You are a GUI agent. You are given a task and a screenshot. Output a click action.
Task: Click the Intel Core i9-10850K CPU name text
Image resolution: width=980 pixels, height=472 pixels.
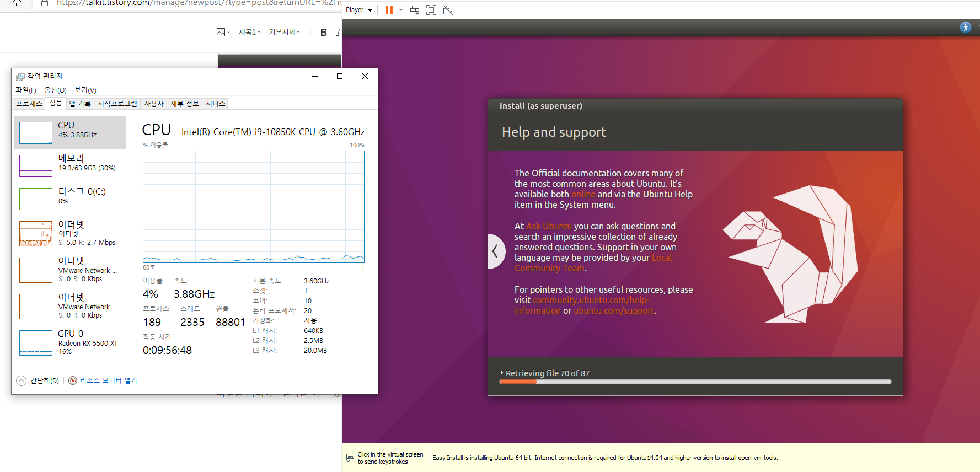click(x=273, y=132)
